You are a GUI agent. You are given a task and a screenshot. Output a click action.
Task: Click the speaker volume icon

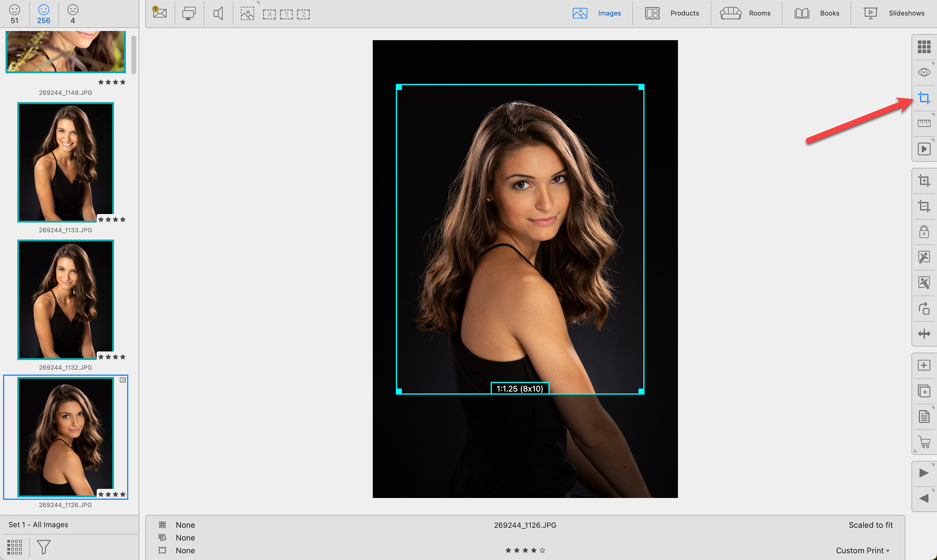coord(218,14)
